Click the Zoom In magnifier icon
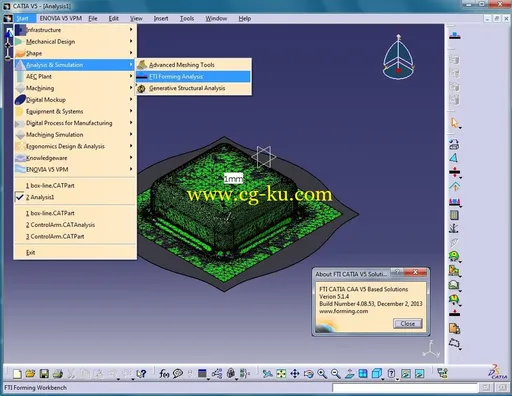Viewport: 512px width, 396px height. pyautogui.click(x=322, y=374)
